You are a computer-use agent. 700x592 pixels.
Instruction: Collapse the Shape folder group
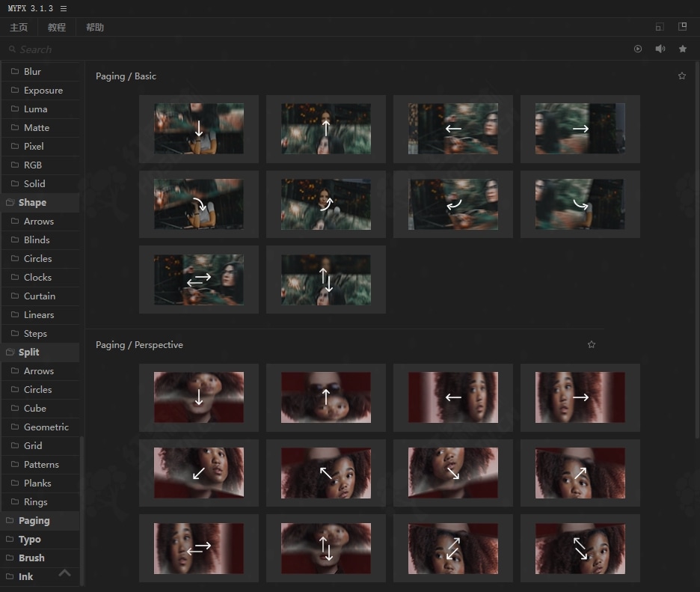(x=40, y=202)
